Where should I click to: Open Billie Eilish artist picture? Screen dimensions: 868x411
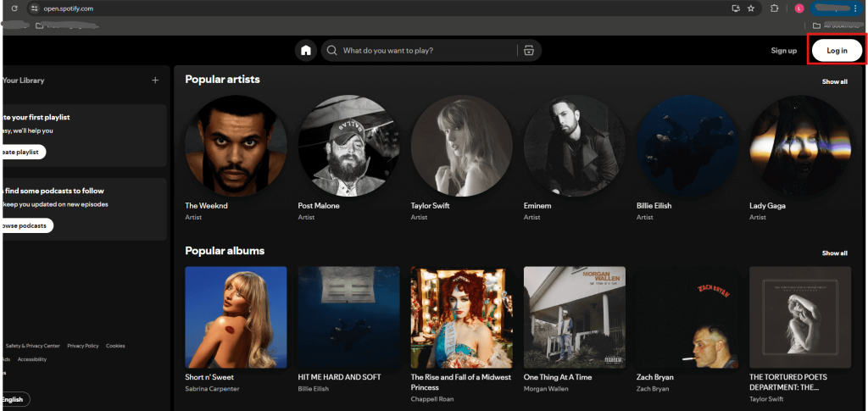click(687, 146)
